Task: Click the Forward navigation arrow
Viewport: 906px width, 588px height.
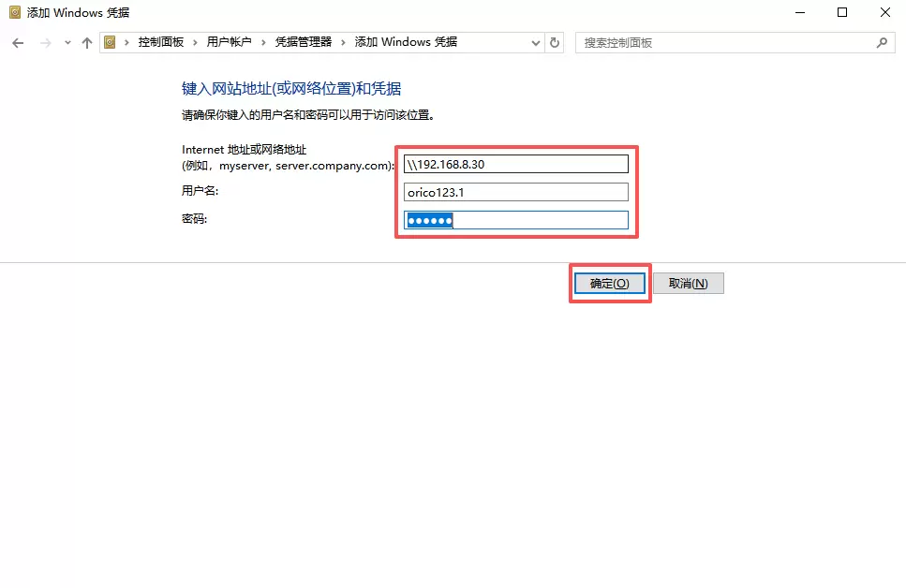Action: pyautogui.click(x=46, y=43)
